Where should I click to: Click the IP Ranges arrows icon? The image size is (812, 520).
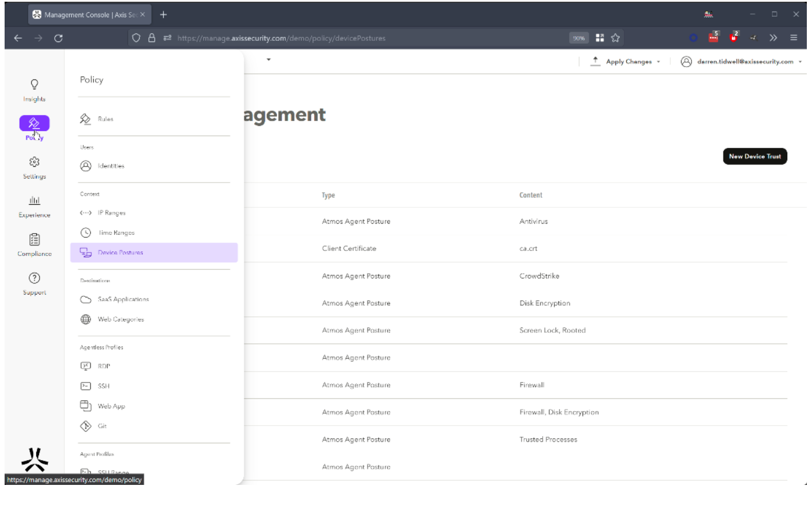click(86, 213)
